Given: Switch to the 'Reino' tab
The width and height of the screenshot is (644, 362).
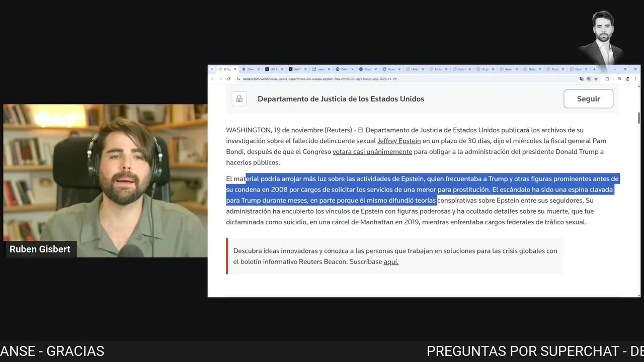Looking at the screenshot, I should click(509, 69).
